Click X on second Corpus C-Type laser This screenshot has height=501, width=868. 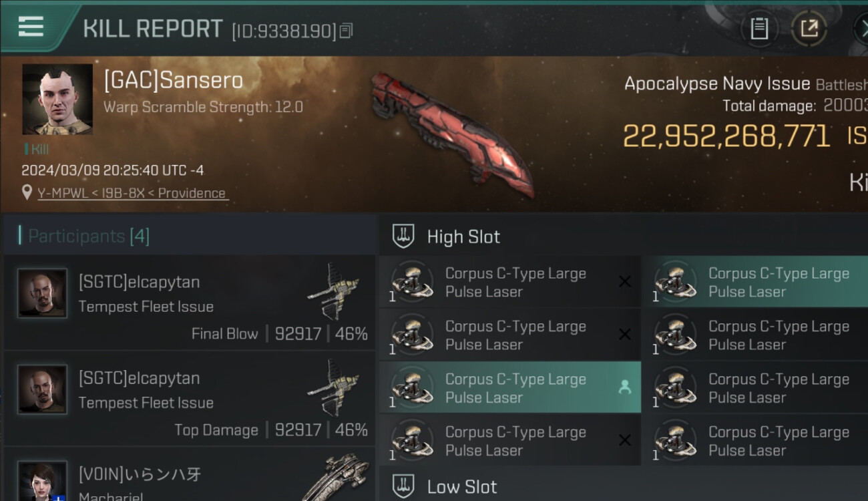point(624,335)
